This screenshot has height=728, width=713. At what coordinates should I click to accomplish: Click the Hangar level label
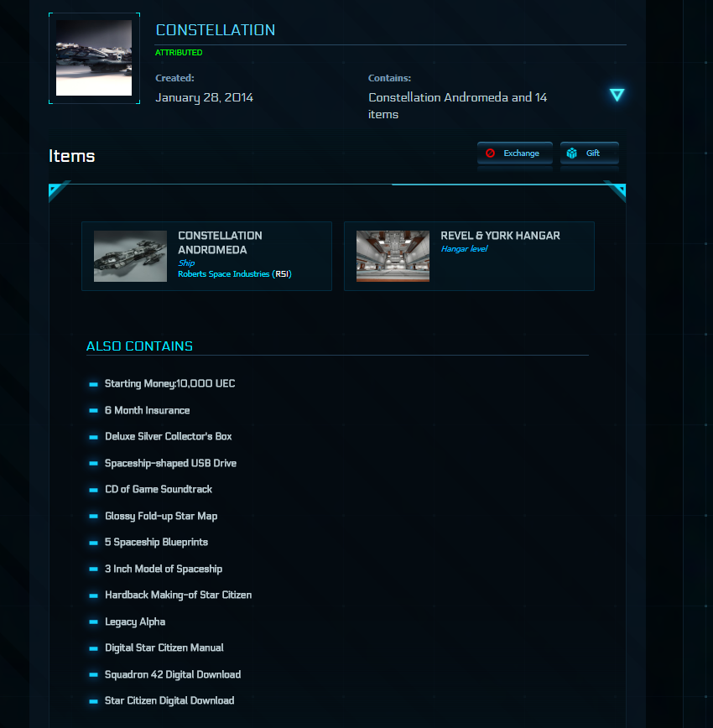[464, 249]
